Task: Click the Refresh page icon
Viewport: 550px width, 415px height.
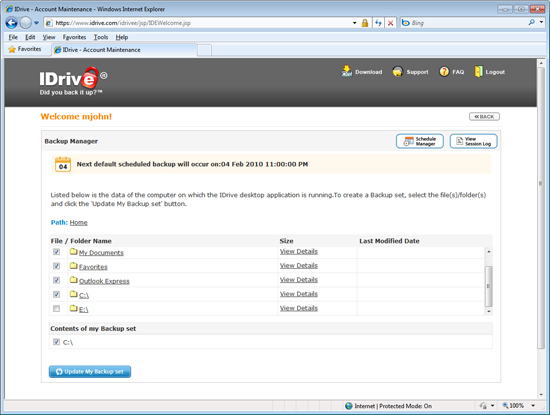Action: tap(378, 23)
